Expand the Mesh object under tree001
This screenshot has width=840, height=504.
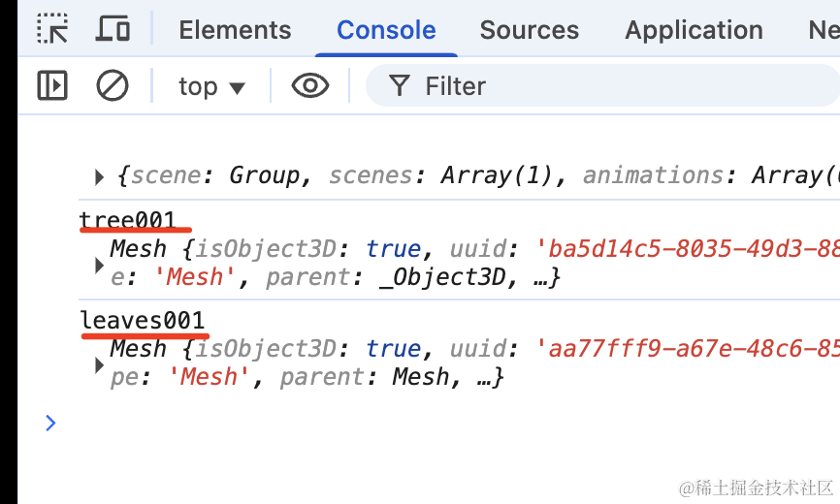tap(99, 265)
